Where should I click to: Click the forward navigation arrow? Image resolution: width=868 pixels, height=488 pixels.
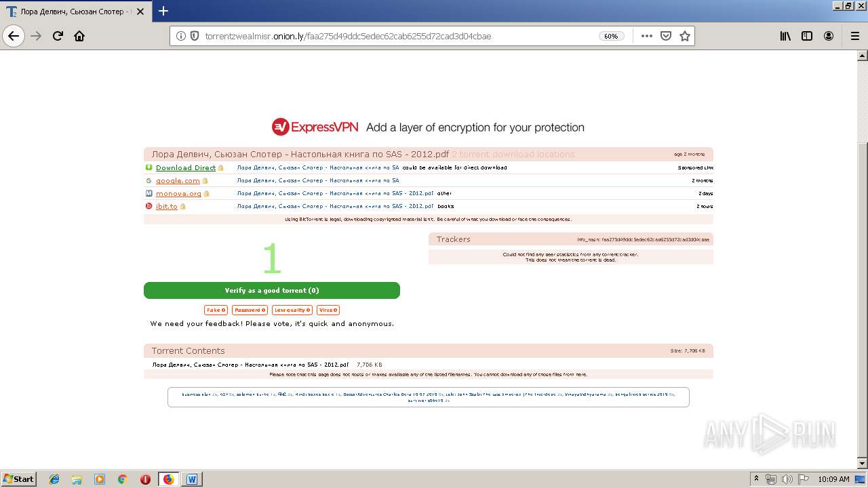(x=37, y=36)
